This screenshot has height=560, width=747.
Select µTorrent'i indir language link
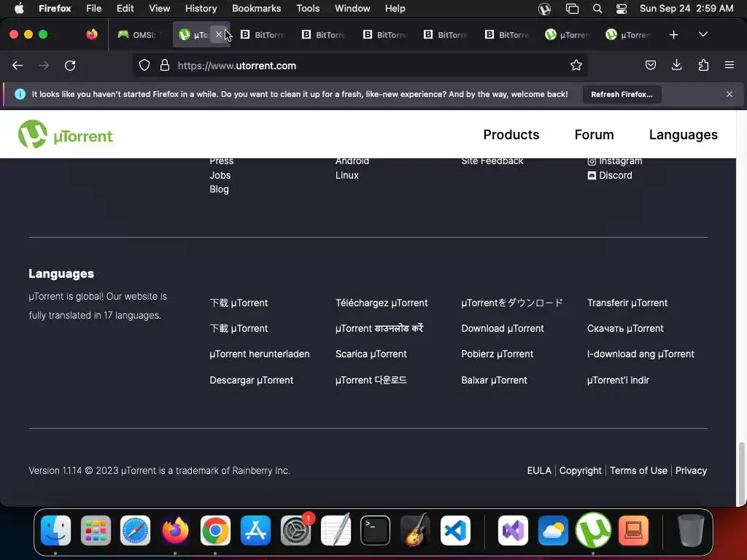click(618, 380)
